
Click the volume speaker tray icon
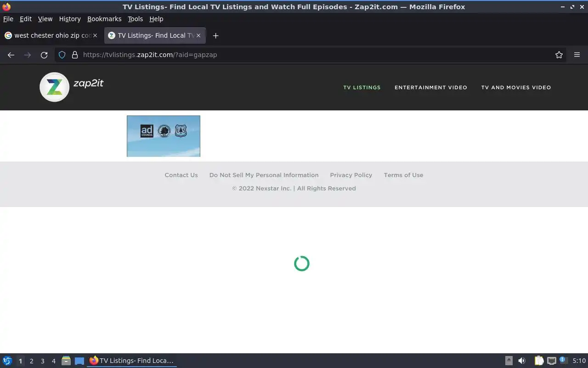tap(522, 361)
